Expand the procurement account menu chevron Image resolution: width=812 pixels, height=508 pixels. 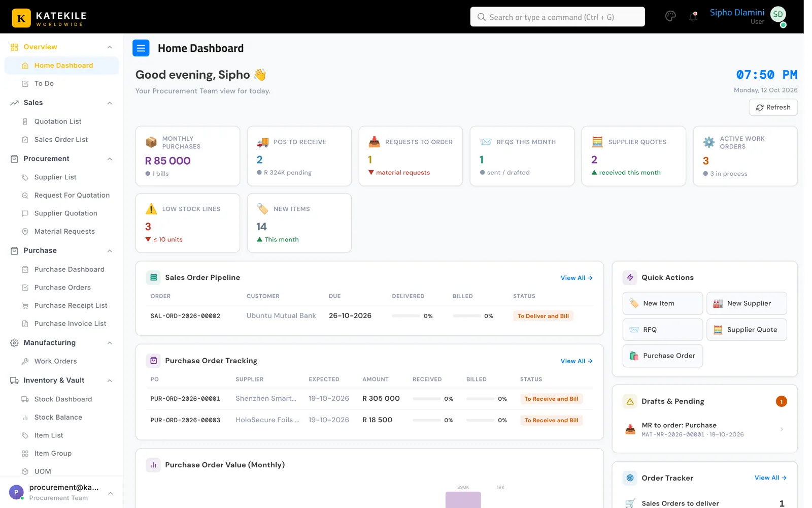tap(110, 493)
